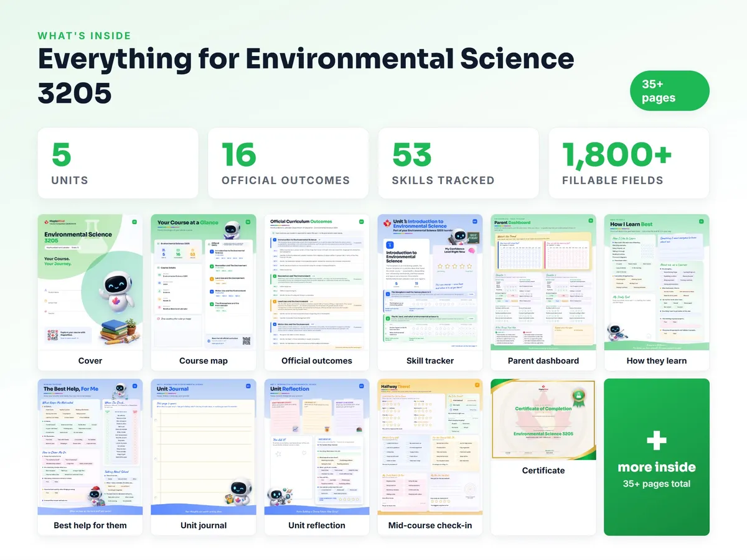Open the Official outcomes page thumbnail

317,283
